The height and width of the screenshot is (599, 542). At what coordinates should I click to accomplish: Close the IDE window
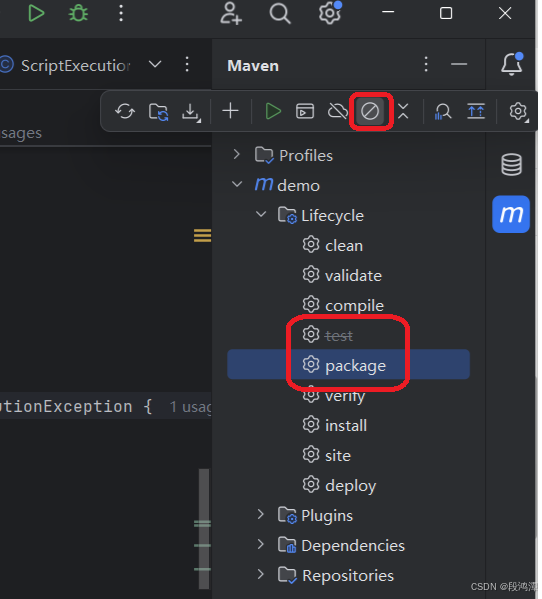(x=505, y=13)
